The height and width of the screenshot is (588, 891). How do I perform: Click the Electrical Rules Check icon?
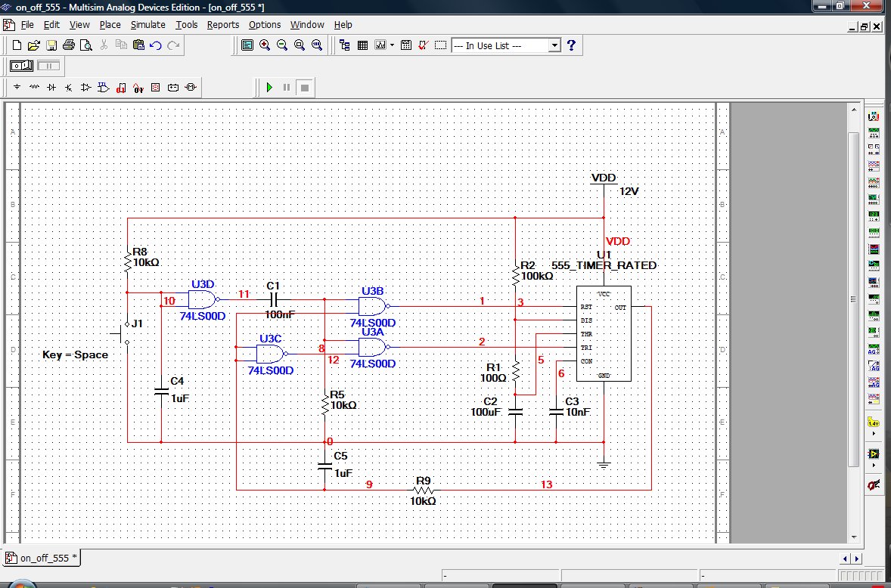tap(424, 45)
